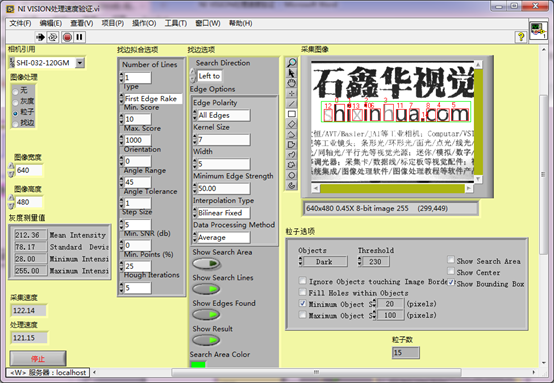Image resolution: width=554 pixels, height=383 pixels.
Task: Select the Rectangle ROI tool
Action: [291, 114]
